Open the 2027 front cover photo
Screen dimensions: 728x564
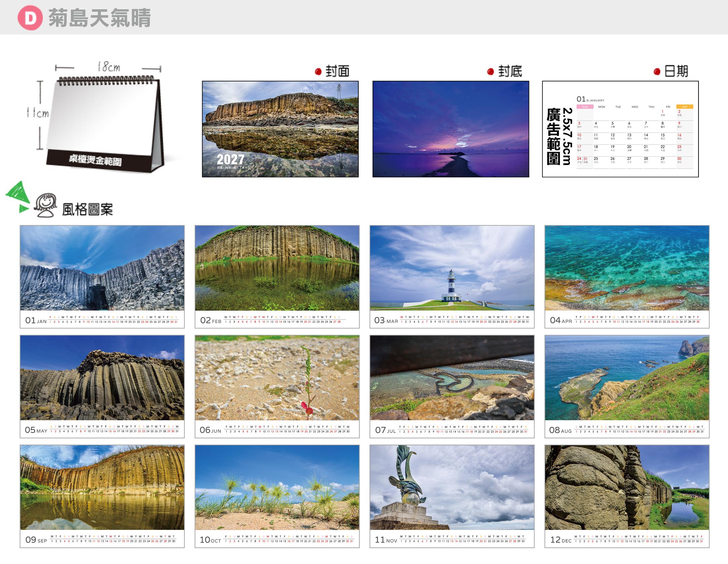280,129
